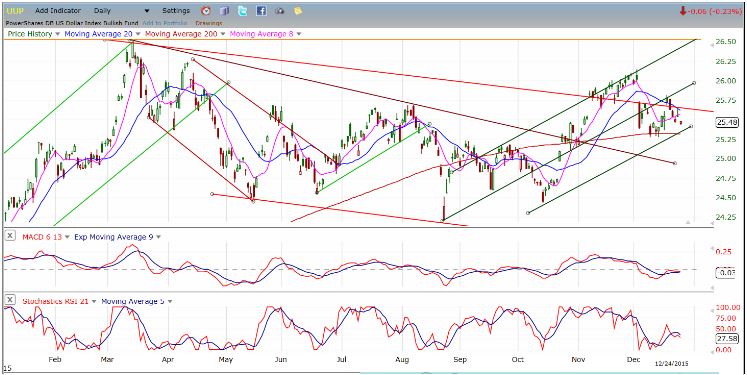Screen dimensions: 747x375
Task: Click the camera snapshot icon
Action: point(279,10)
